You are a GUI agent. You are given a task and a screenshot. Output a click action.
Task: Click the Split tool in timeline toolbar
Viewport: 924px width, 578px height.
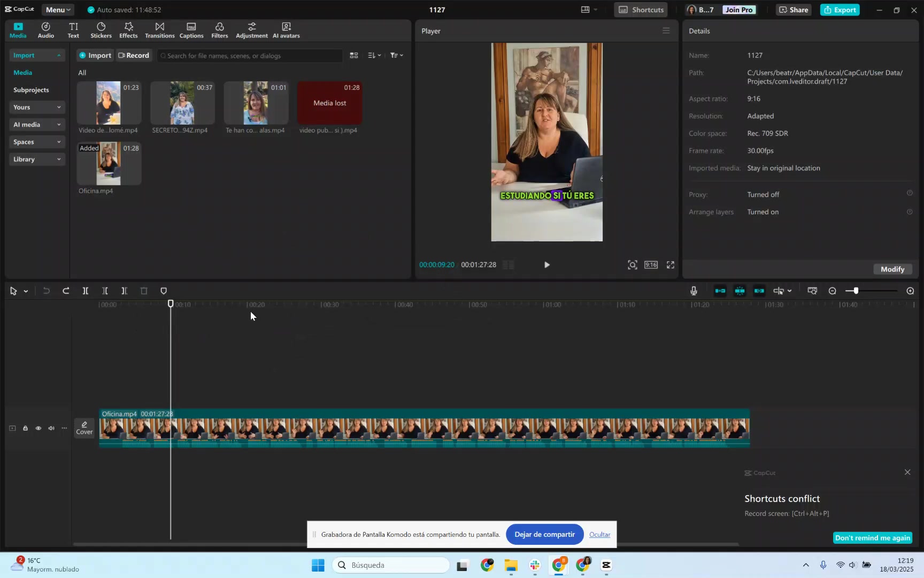pos(85,291)
